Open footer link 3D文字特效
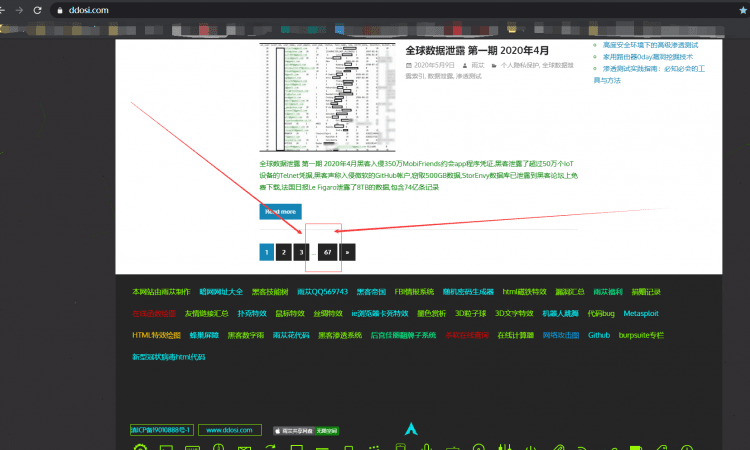The height and width of the screenshot is (450, 750). pos(514,314)
